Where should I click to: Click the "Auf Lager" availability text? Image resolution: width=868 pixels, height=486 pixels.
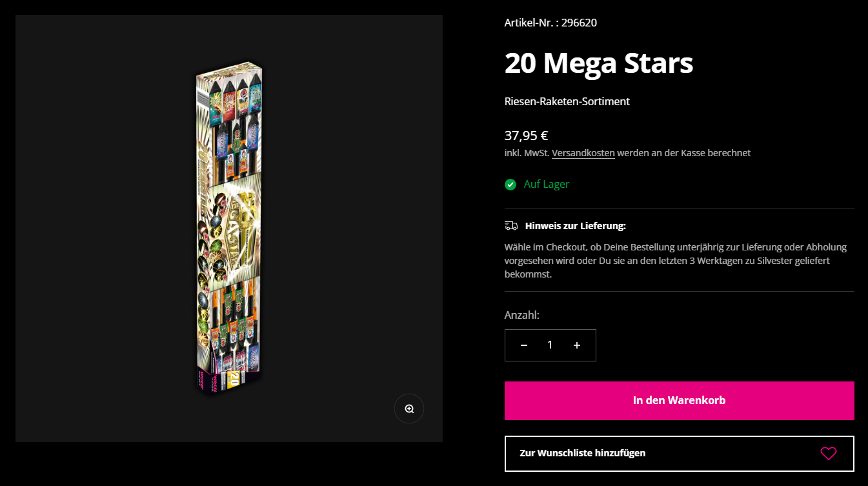(x=547, y=185)
